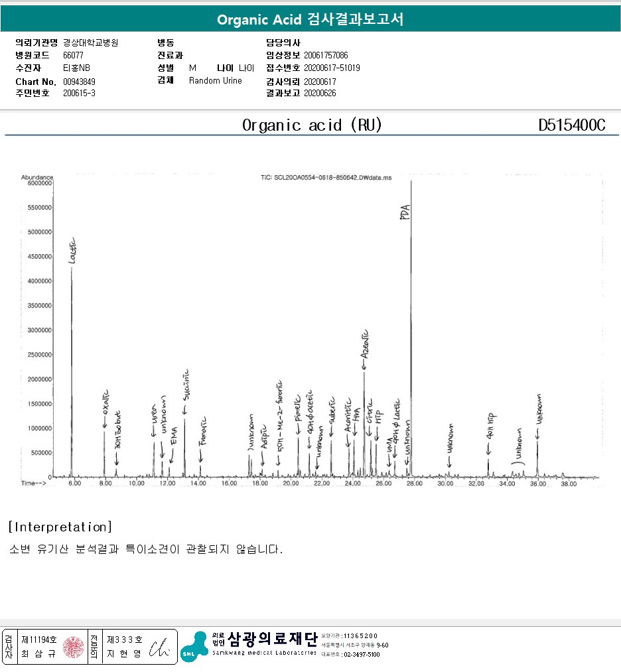Click the 500000 abundance axis value
Viewport: 621px width, 672px height.
(41, 452)
